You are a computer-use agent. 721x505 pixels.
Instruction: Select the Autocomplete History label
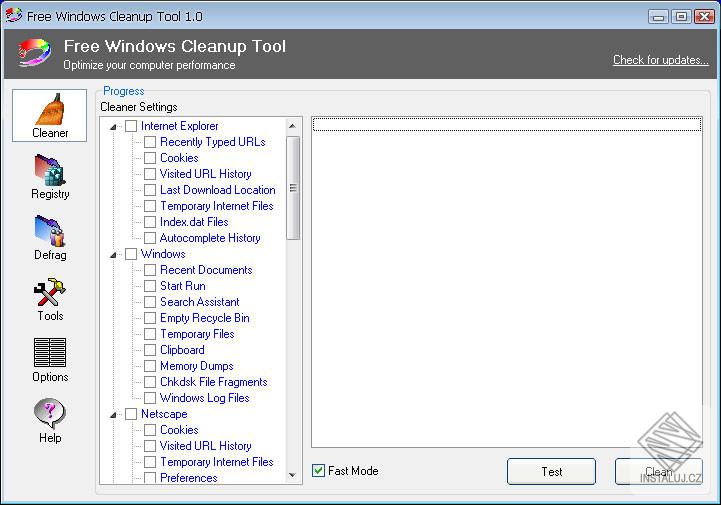pos(210,238)
